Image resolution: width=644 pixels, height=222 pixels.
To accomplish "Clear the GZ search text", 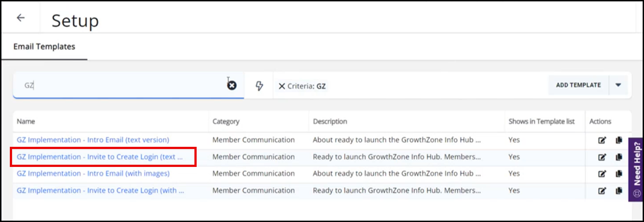I will [232, 85].
